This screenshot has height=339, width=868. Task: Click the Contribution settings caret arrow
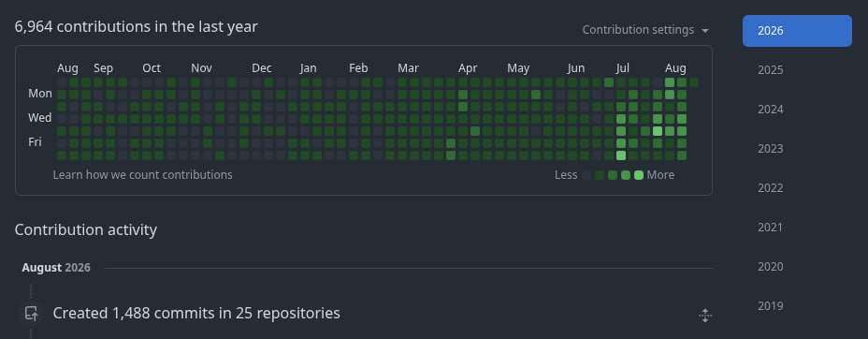click(704, 31)
